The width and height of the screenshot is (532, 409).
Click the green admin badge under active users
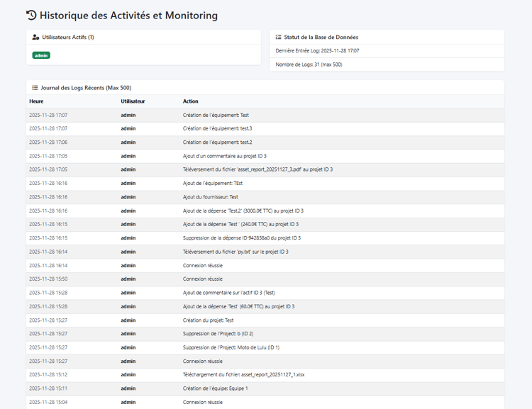tap(41, 55)
